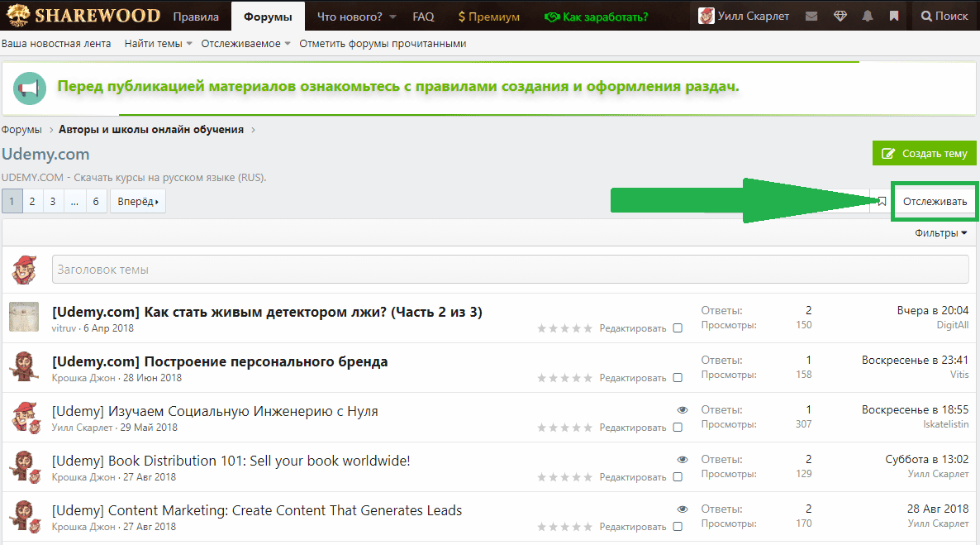Open the private messages envelope icon
Image resolution: width=980 pixels, height=545 pixels.
click(x=811, y=15)
